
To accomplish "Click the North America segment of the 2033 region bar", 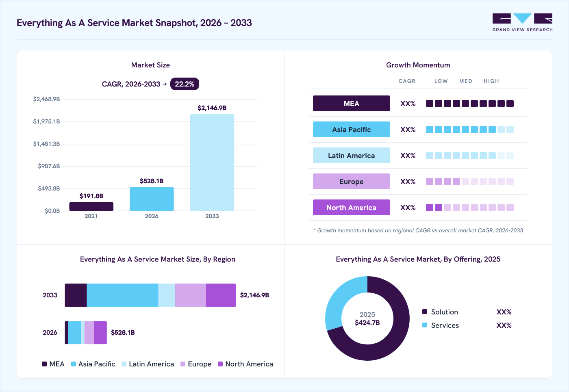I will (x=221, y=295).
